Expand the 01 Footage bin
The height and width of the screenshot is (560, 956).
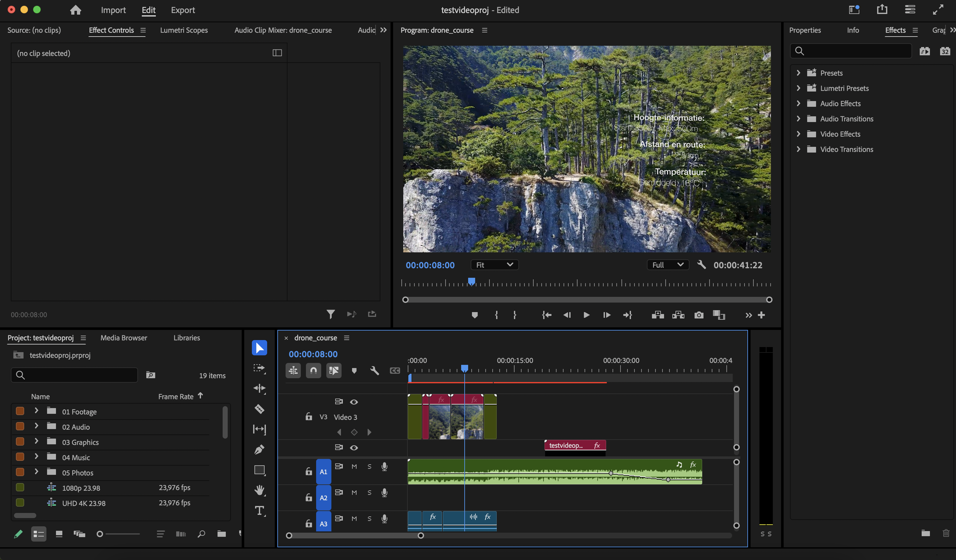click(37, 411)
